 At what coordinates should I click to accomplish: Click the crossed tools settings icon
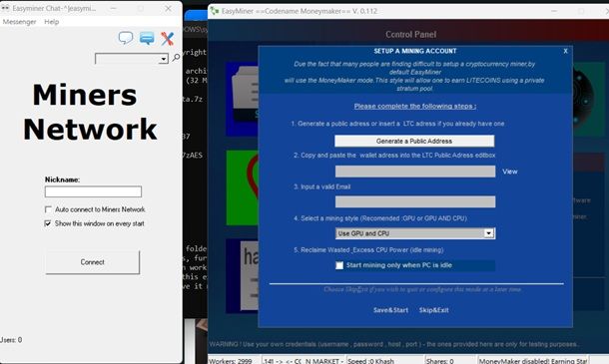click(168, 39)
